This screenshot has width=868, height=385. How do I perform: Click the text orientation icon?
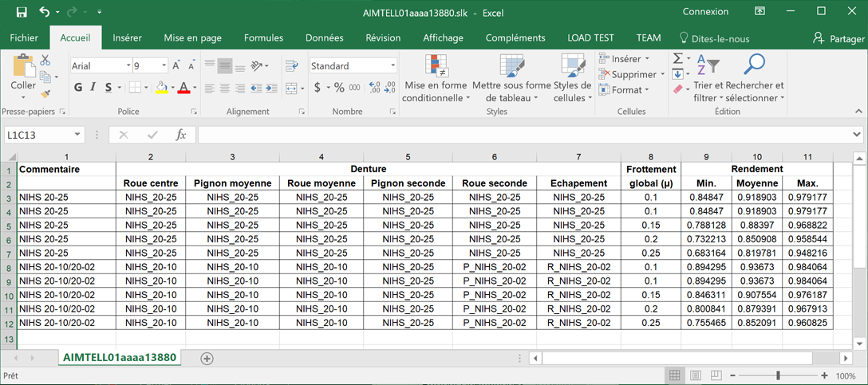(x=256, y=66)
